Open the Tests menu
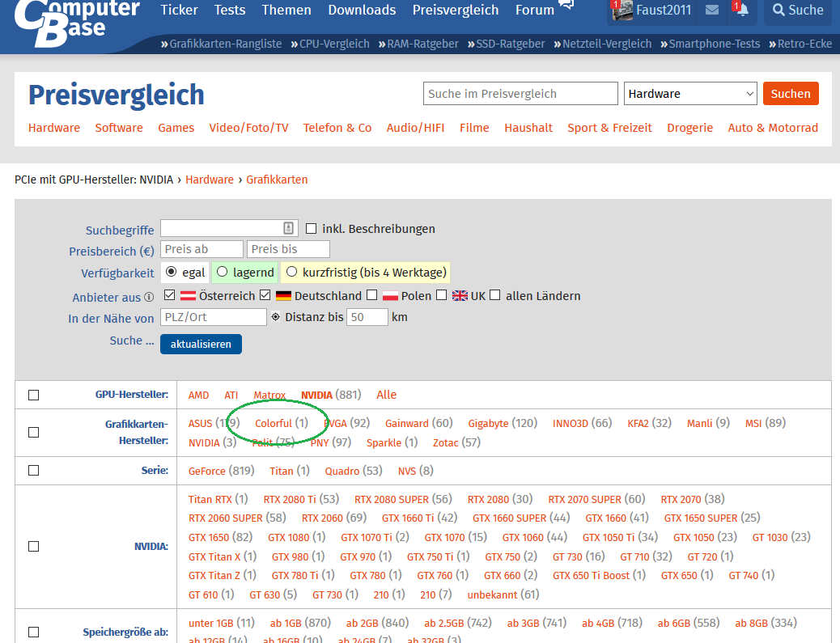Viewport: 840px width, 643px height. coord(230,10)
